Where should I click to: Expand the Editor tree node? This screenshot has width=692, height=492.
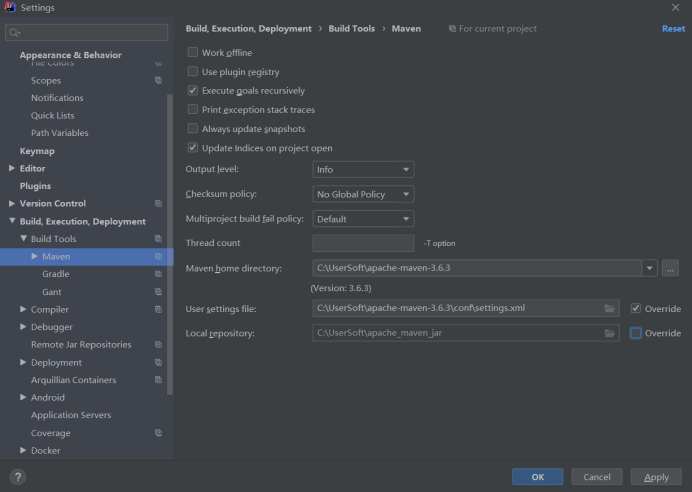point(12,168)
